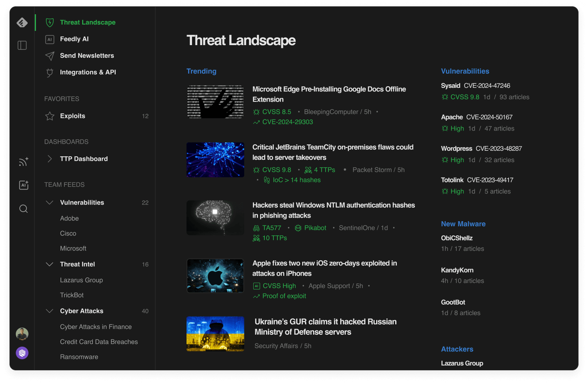Click the Exploits star icon
Image resolution: width=588 pixels, height=383 pixels.
coord(50,116)
